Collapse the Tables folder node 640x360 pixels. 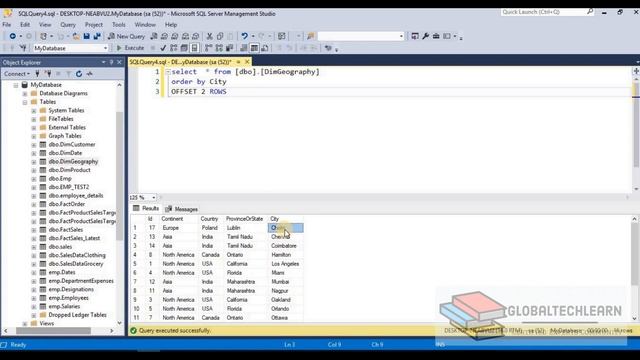tap(25, 102)
